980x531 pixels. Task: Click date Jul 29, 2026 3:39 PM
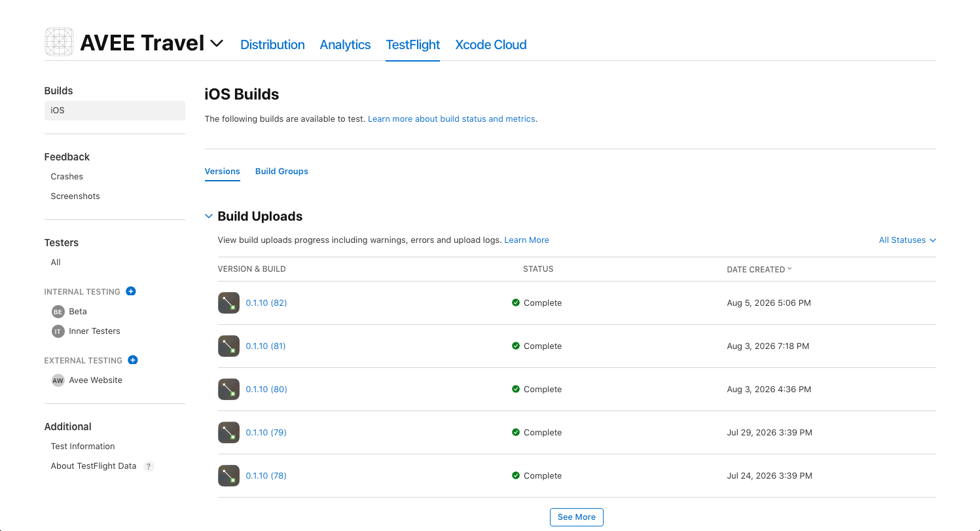769,433
